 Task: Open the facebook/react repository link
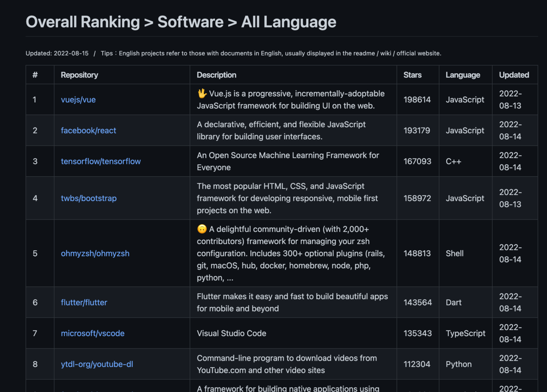pyautogui.click(x=88, y=130)
